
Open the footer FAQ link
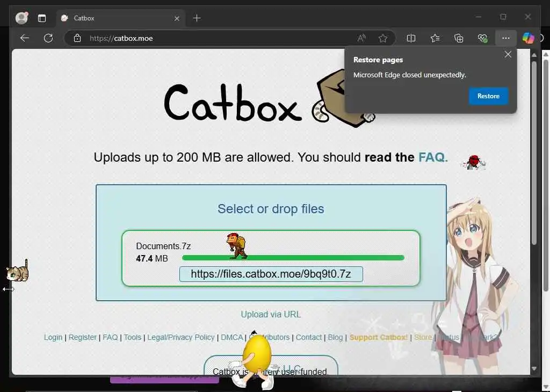coord(110,337)
